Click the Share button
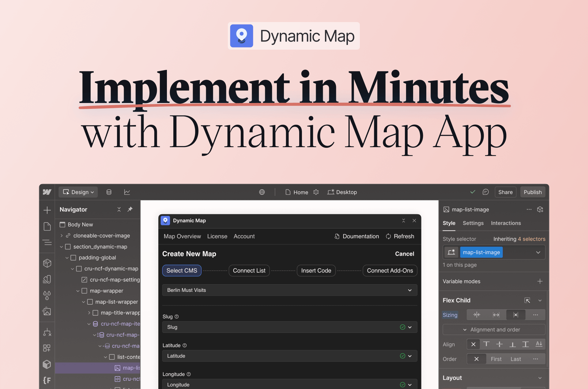This screenshot has width=588, height=389. pyautogui.click(x=505, y=192)
